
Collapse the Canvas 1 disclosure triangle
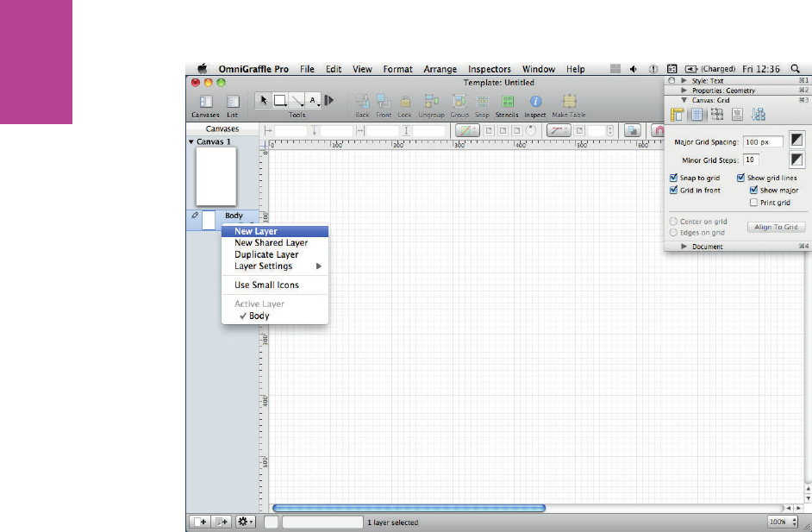[x=191, y=141]
